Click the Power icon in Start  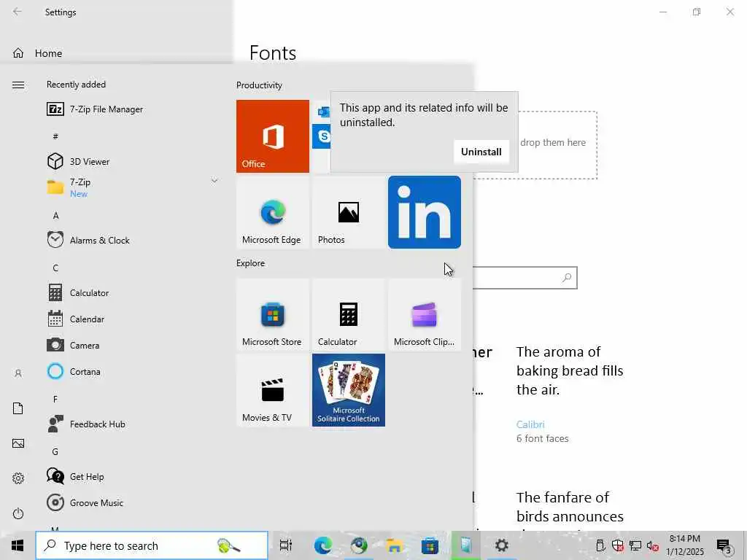18,513
